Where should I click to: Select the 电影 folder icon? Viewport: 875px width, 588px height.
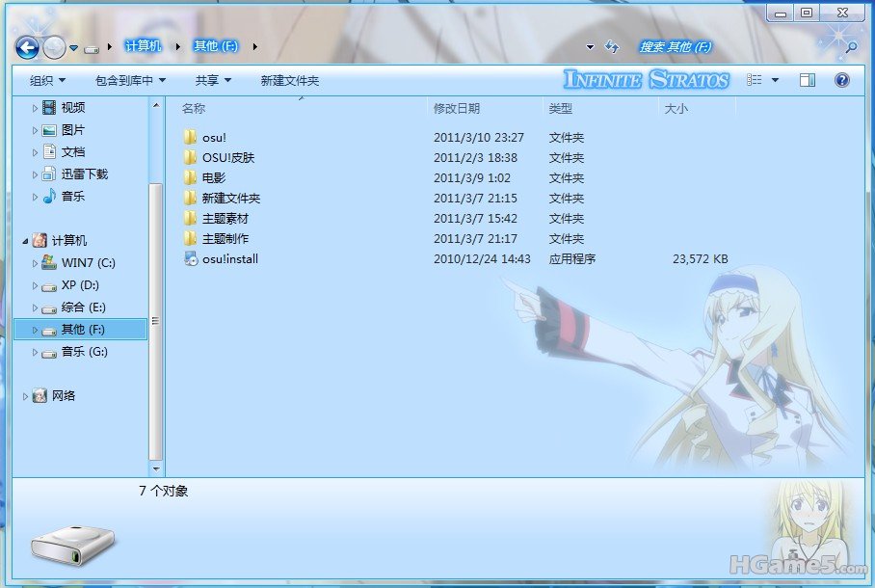coord(190,177)
